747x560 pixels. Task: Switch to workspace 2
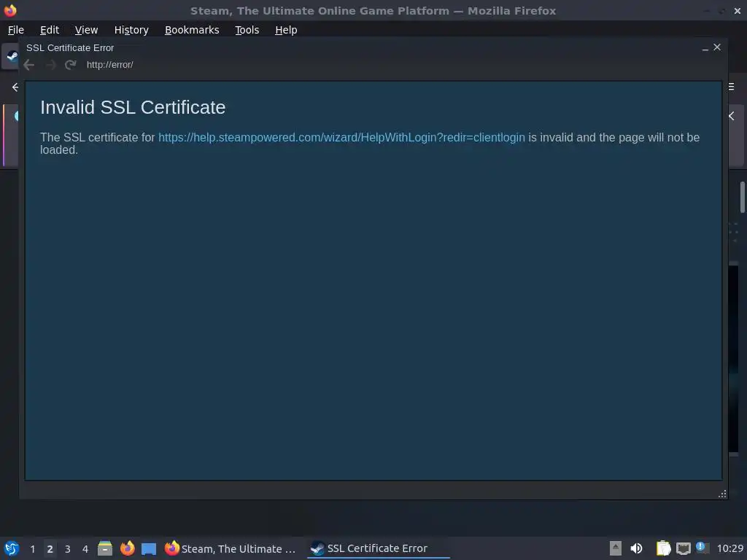tap(50, 549)
